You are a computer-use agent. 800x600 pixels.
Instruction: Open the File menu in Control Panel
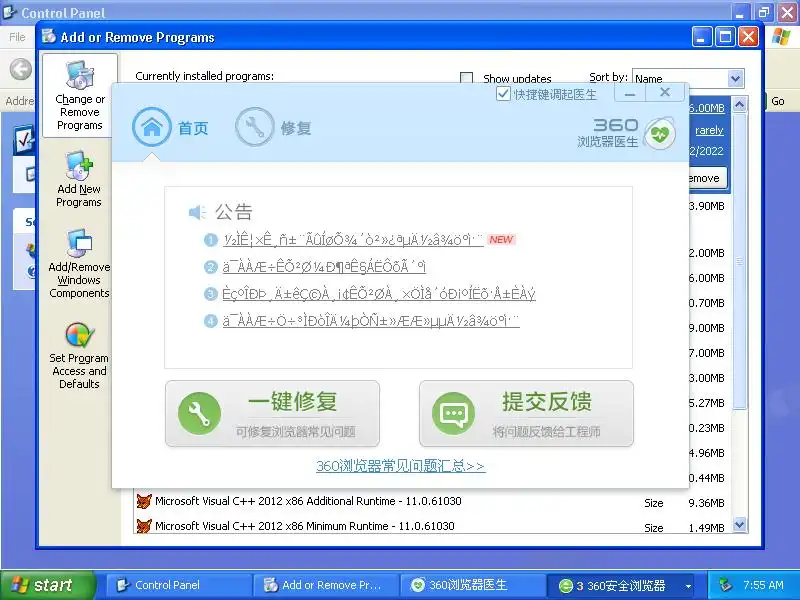(x=17, y=37)
